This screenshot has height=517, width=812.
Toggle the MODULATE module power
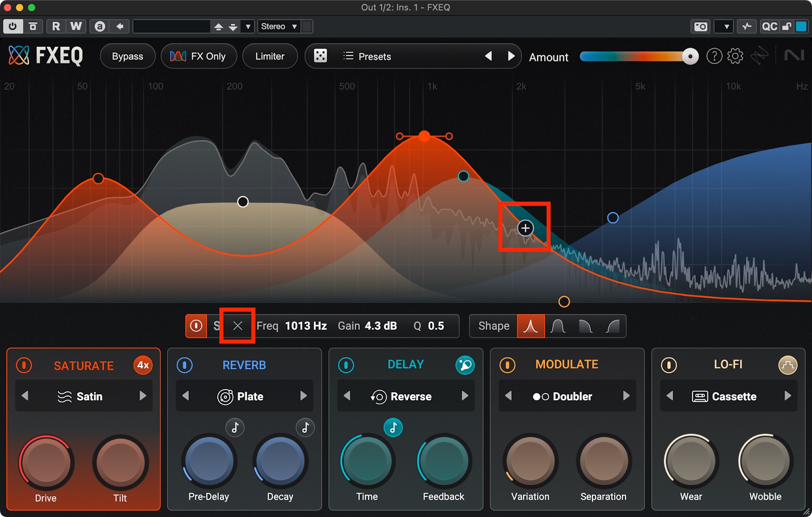tap(507, 365)
